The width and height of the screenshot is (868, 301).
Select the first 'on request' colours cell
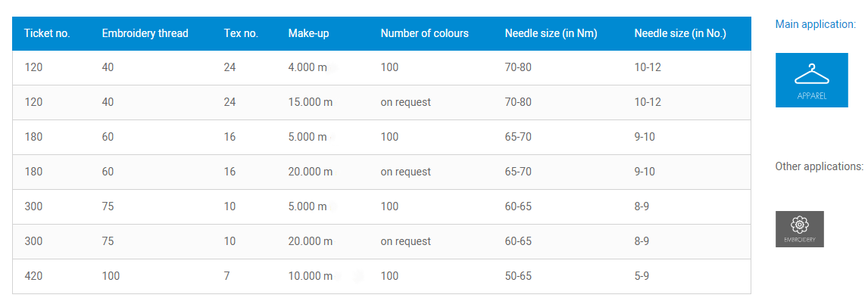pos(405,102)
